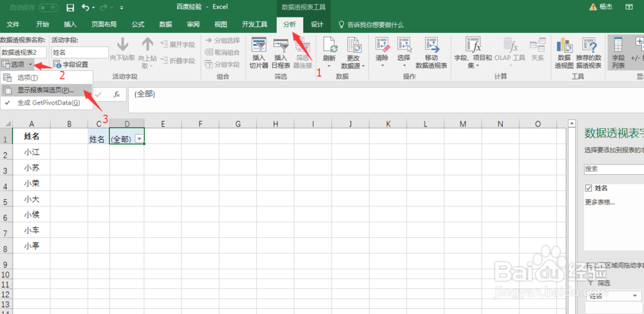644x314 pixels.
Task: Select column G header
Action: tap(238, 123)
